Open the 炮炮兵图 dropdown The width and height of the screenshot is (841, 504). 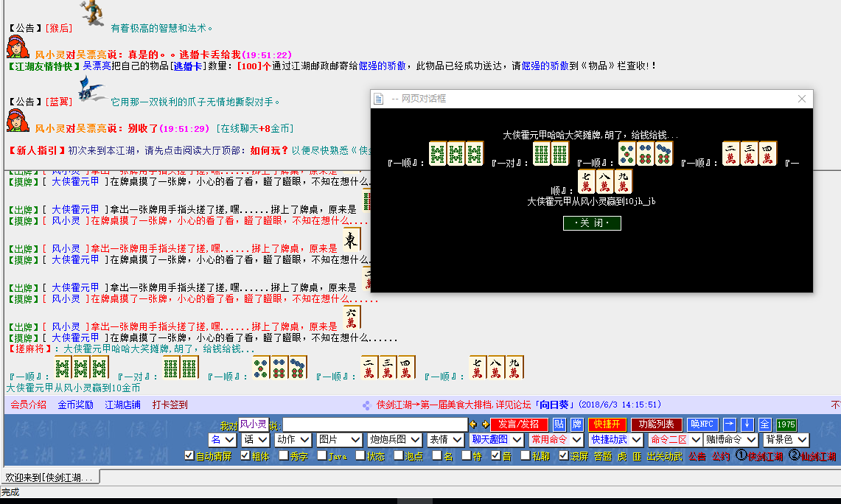click(395, 440)
